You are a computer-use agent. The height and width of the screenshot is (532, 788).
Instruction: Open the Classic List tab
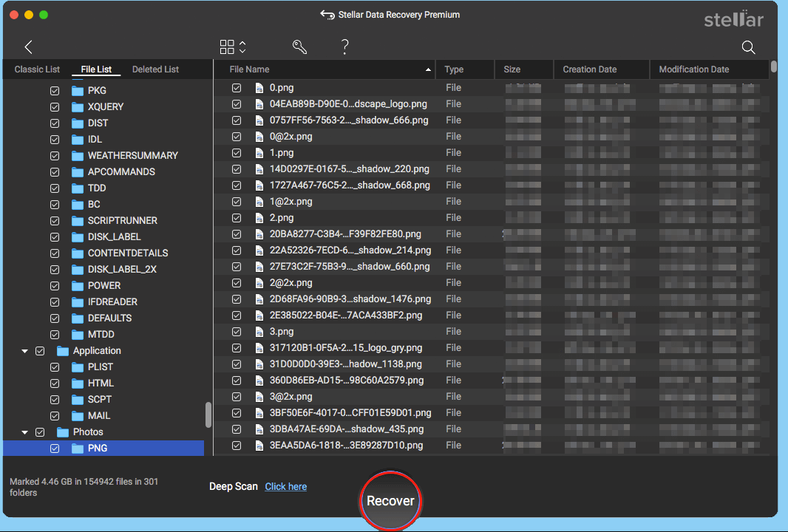click(x=37, y=69)
